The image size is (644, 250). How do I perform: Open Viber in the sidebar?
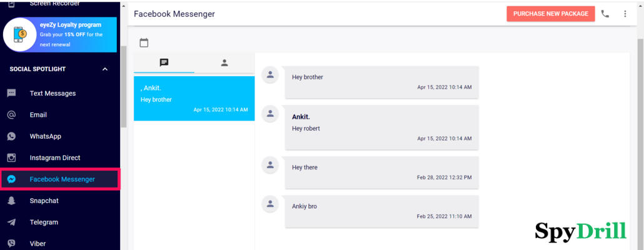[39, 243]
